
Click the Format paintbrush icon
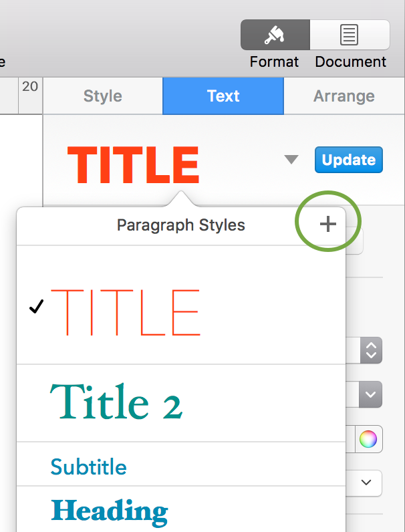[x=275, y=35]
